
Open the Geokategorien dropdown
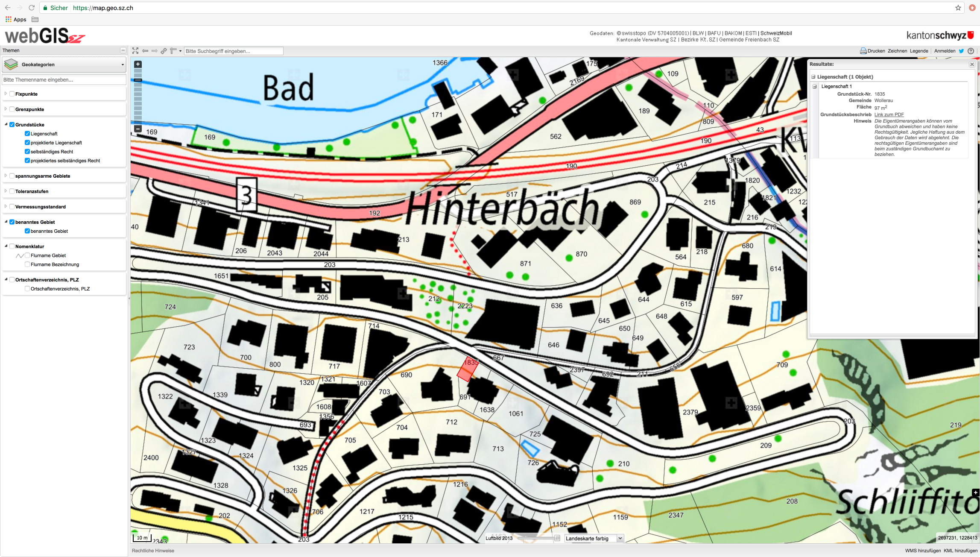point(64,64)
